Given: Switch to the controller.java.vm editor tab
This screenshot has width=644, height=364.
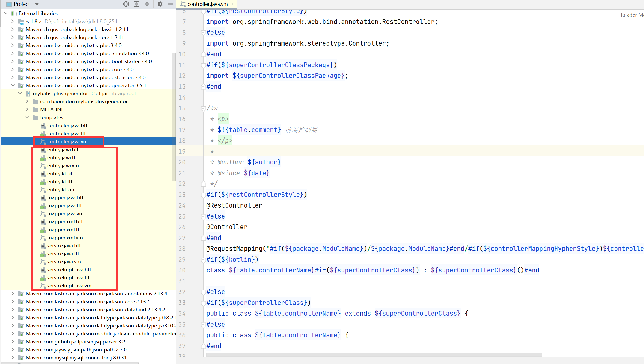Looking at the screenshot, I should pyautogui.click(x=207, y=4).
